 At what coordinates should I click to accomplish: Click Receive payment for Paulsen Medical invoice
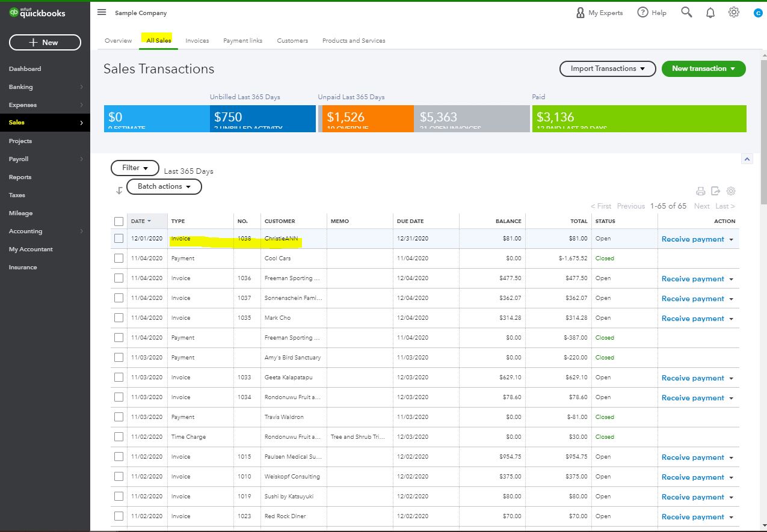click(x=693, y=457)
